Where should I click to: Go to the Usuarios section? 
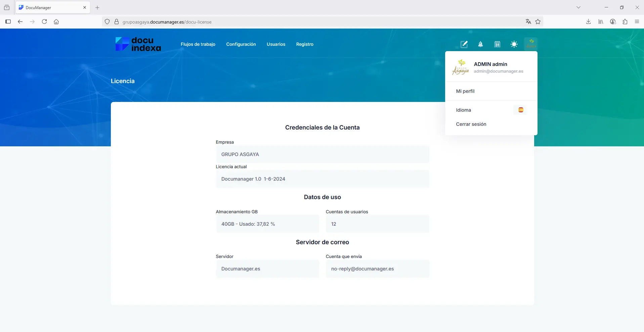pyautogui.click(x=276, y=44)
